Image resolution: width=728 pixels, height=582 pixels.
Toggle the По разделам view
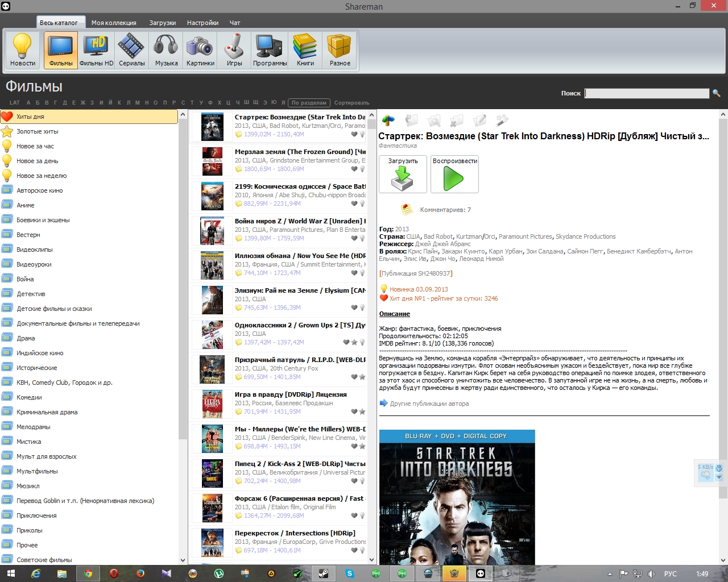click(309, 103)
